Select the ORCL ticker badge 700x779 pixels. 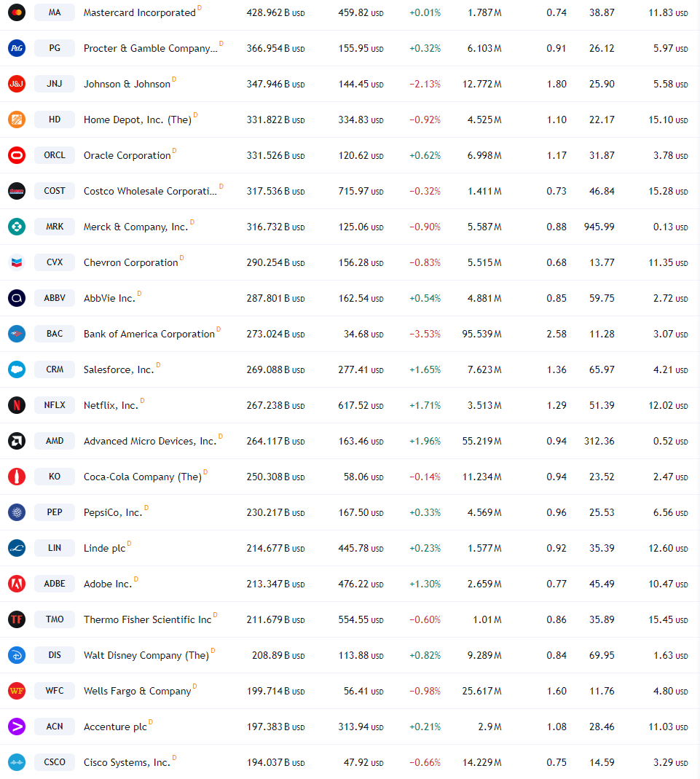(55, 155)
